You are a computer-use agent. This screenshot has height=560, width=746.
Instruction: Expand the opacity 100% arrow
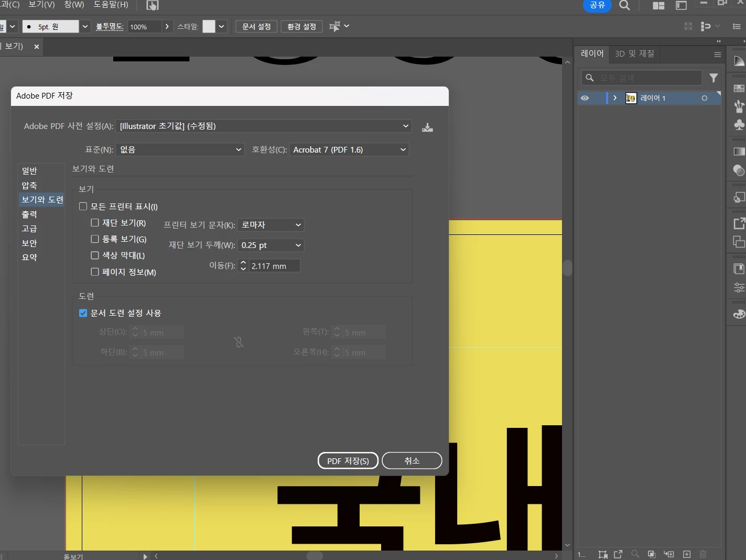167,26
